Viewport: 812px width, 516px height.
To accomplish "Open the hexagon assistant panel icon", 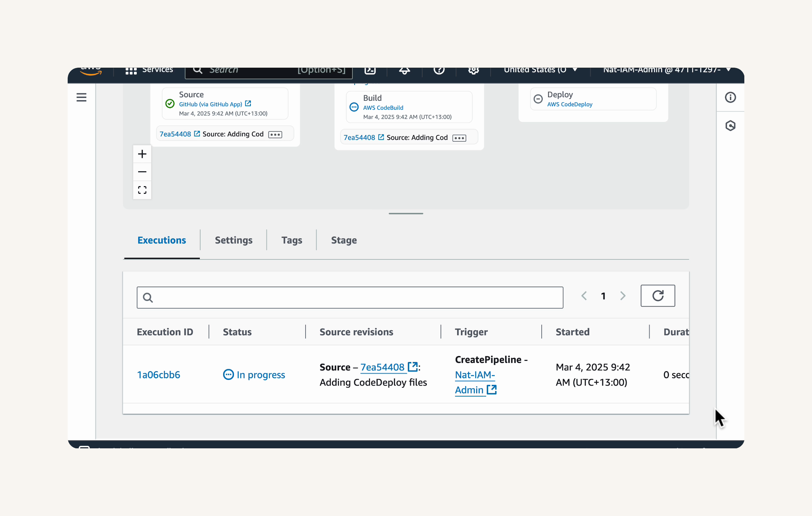I will 730,125.
